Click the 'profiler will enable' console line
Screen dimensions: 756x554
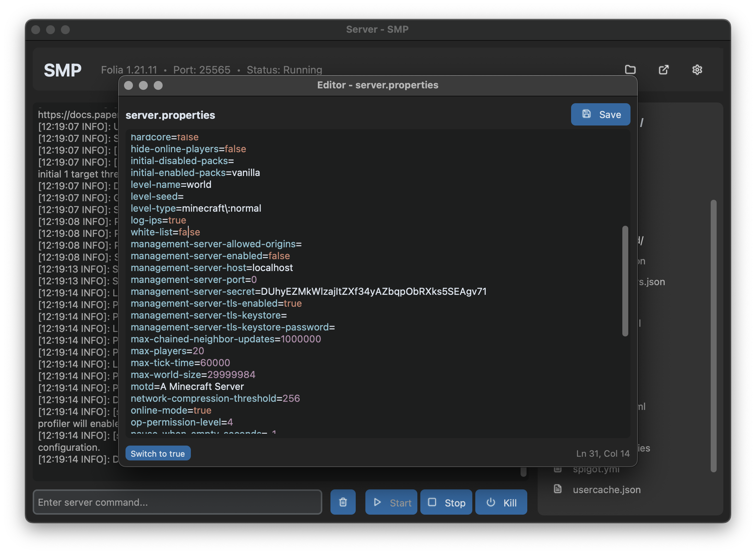(x=78, y=424)
